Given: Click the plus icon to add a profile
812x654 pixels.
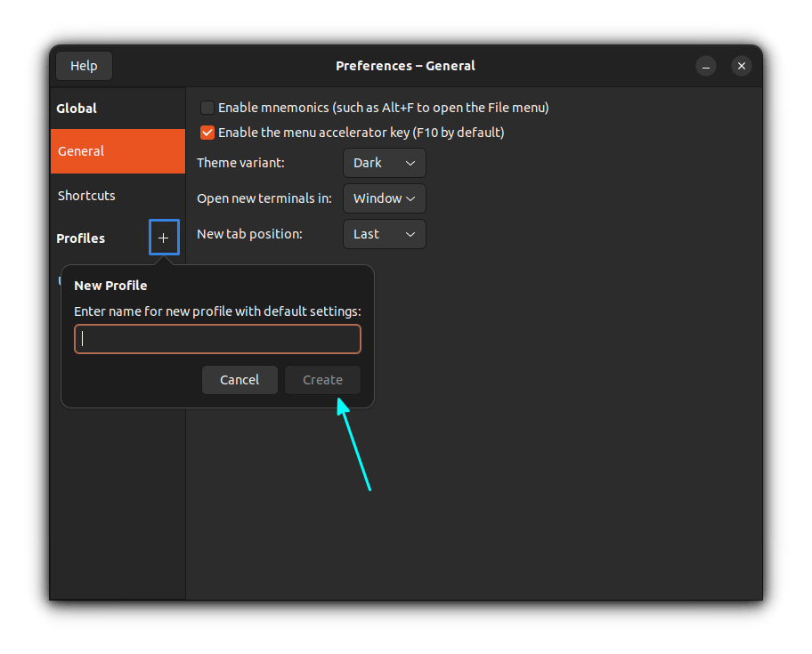Looking at the screenshot, I should pyautogui.click(x=164, y=238).
